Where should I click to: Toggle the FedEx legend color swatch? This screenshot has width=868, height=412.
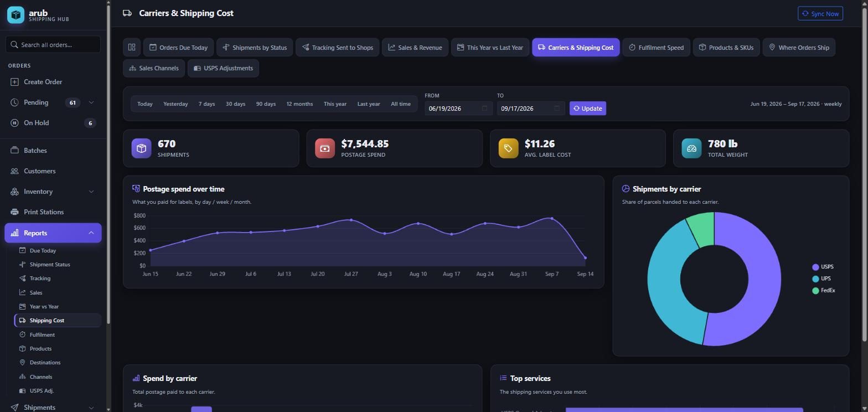point(815,291)
